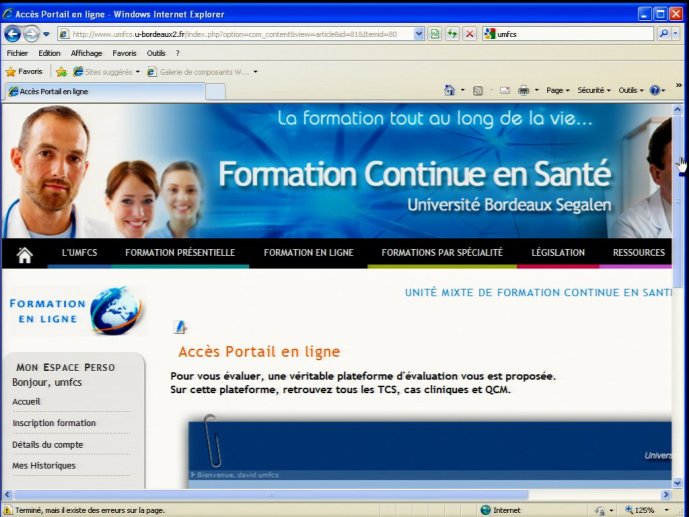Open Inscription formation link
This screenshot has width=689, height=517.
(54, 423)
